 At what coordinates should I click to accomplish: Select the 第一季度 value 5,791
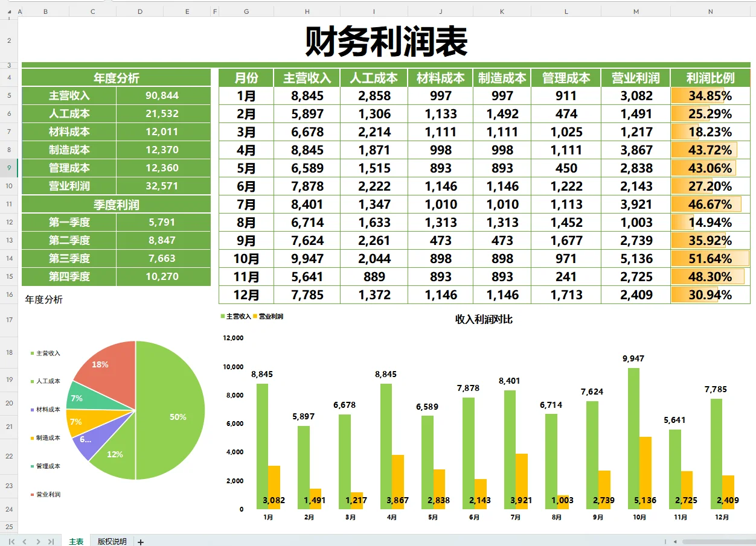pyautogui.click(x=163, y=222)
